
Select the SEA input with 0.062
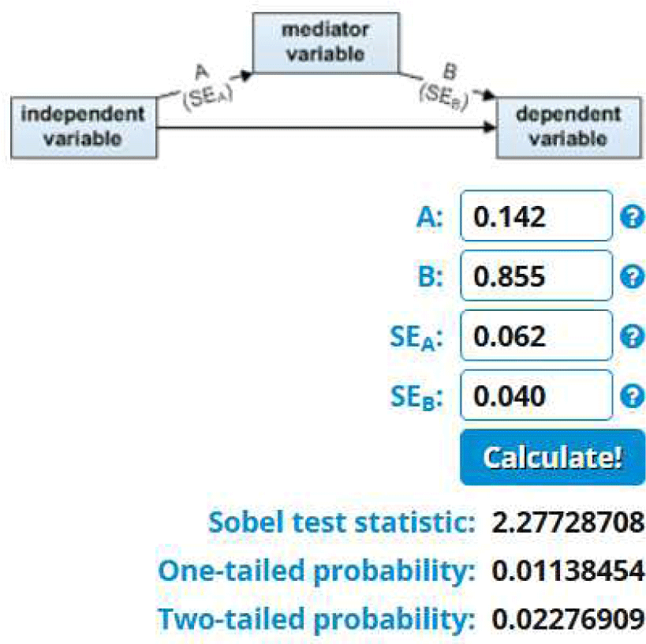pos(536,336)
